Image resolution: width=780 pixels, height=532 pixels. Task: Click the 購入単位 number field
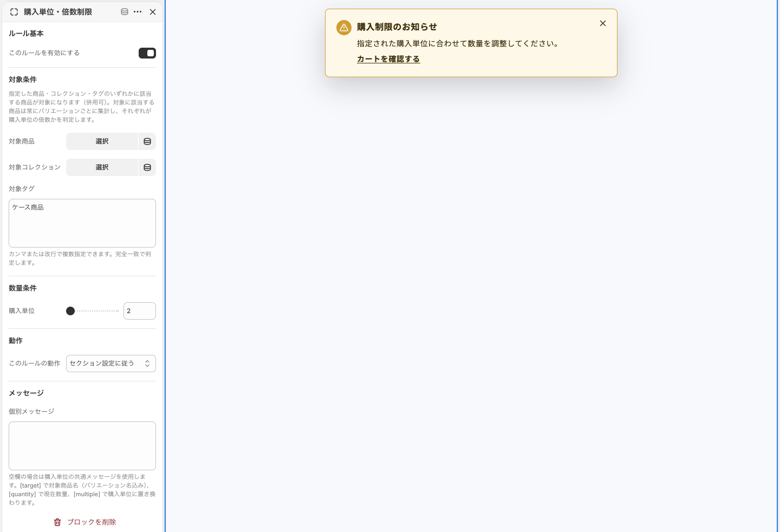click(x=140, y=311)
